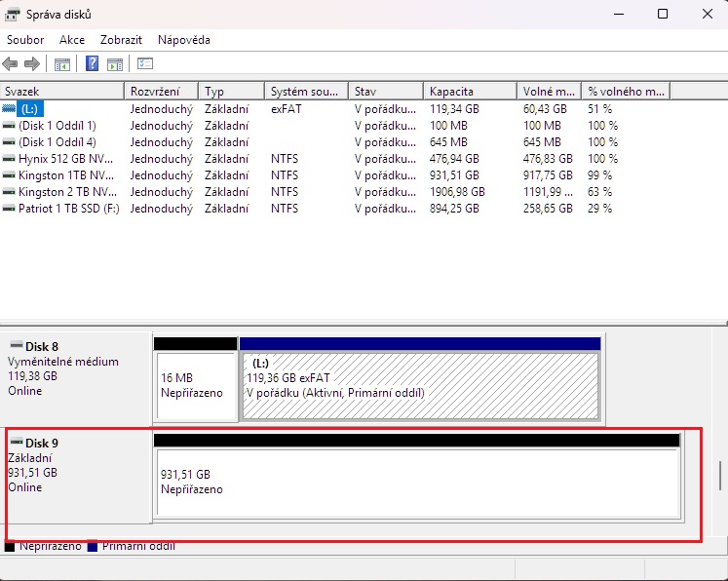Click the 645 MB capacity cell
The width and height of the screenshot is (728, 581).
click(448, 142)
